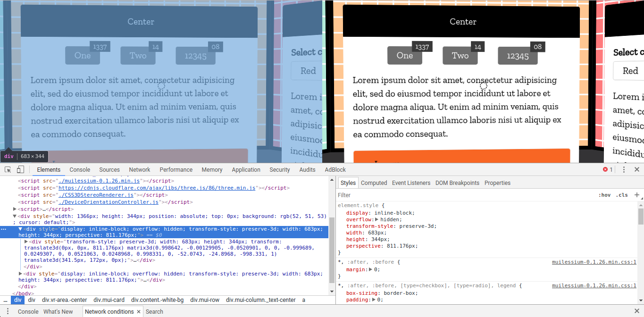The height and width of the screenshot is (317, 644).
Task: Close the bottom drawer
Action: (x=636, y=312)
